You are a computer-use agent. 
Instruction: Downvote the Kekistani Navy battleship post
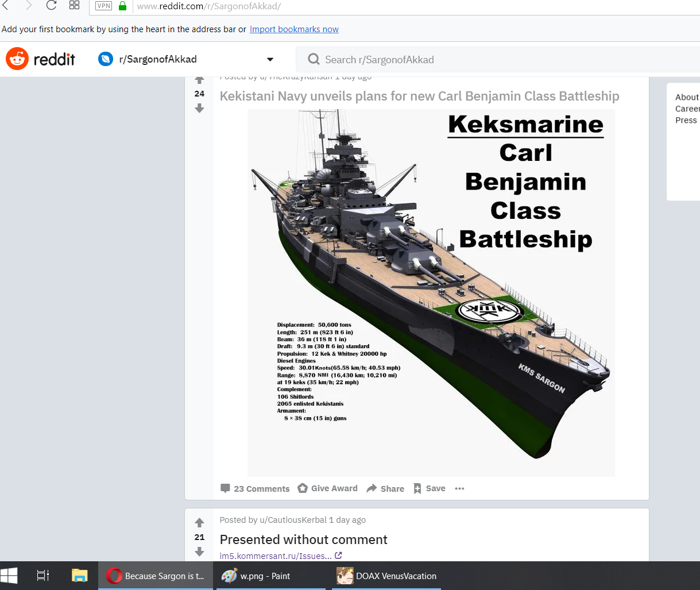click(x=199, y=108)
